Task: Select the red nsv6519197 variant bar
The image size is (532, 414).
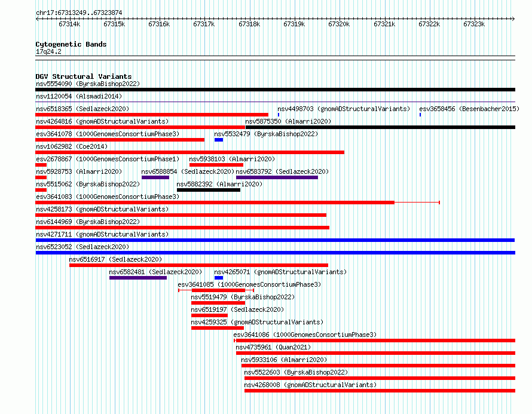Action: [x=209, y=315]
